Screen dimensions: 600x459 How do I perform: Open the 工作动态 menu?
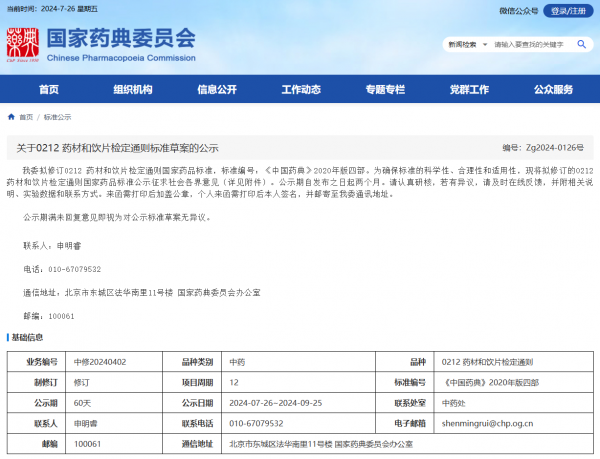coord(300,89)
